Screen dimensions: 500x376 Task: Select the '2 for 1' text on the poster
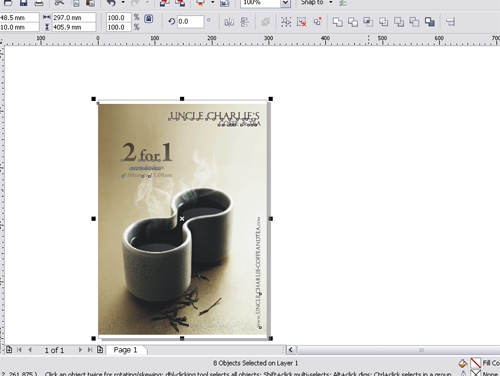[x=147, y=153]
